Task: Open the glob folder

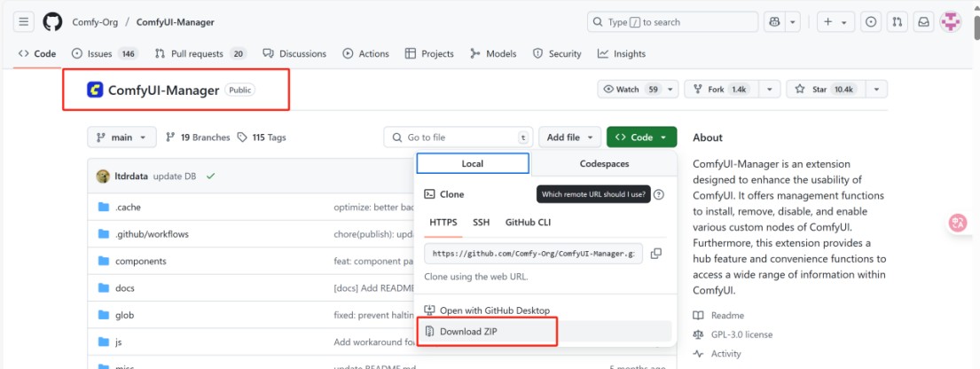Action: (x=124, y=315)
